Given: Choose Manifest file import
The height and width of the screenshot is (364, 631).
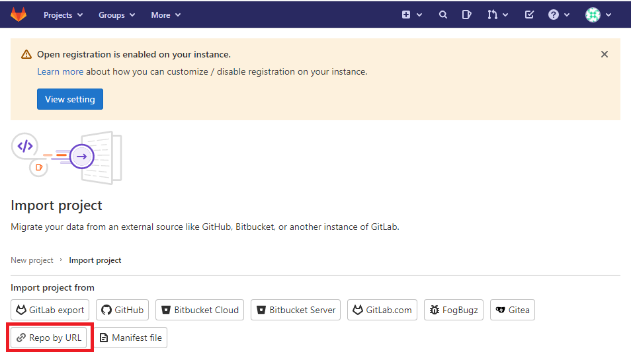Looking at the screenshot, I should pos(130,338).
